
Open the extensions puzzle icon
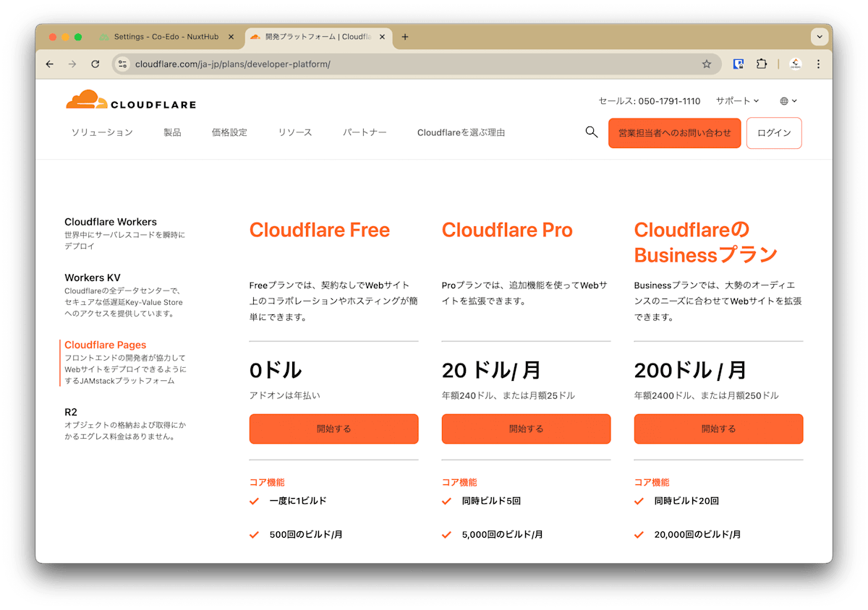point(761,64)
